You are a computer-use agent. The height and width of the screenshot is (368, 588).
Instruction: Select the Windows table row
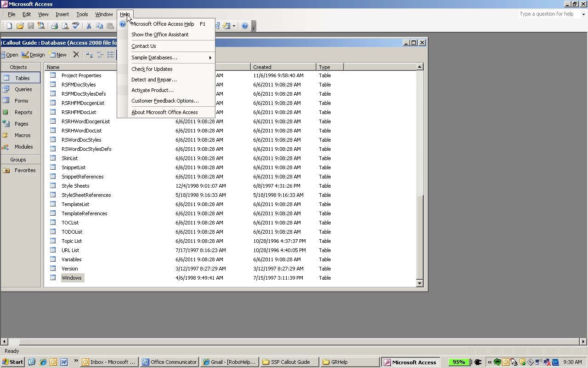pyautogui.click(x=72, y=278)
